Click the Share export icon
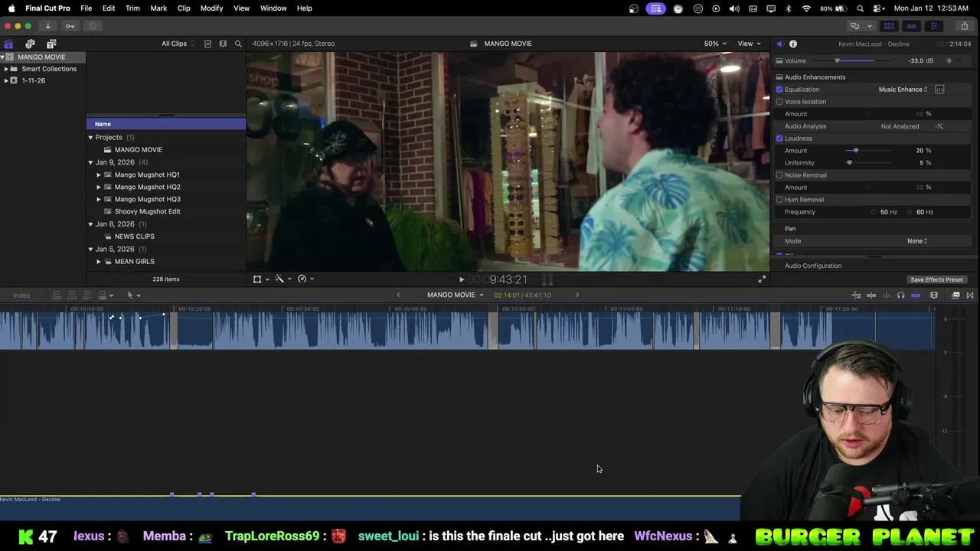This screenshot has width=980, height=551. point(964,26)
